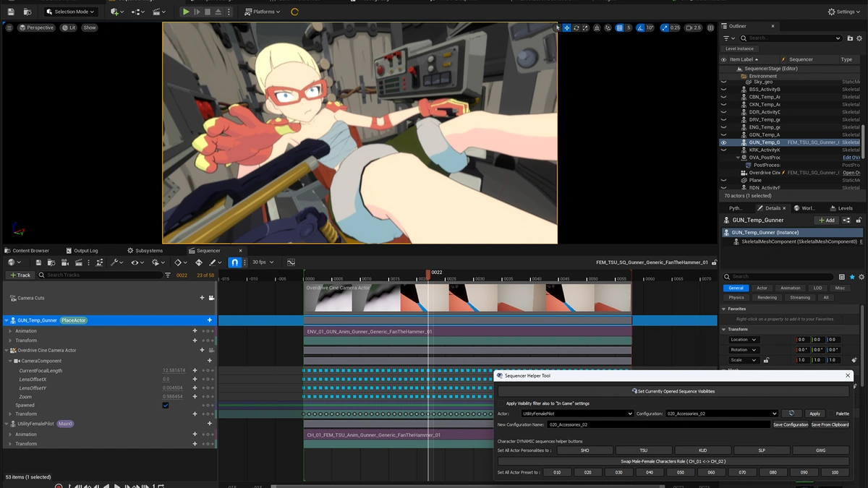Viewport: 868px width, 488px height.
Task: Click the refresh icon beside Configuration dropdown
Action: pos(792,414)
